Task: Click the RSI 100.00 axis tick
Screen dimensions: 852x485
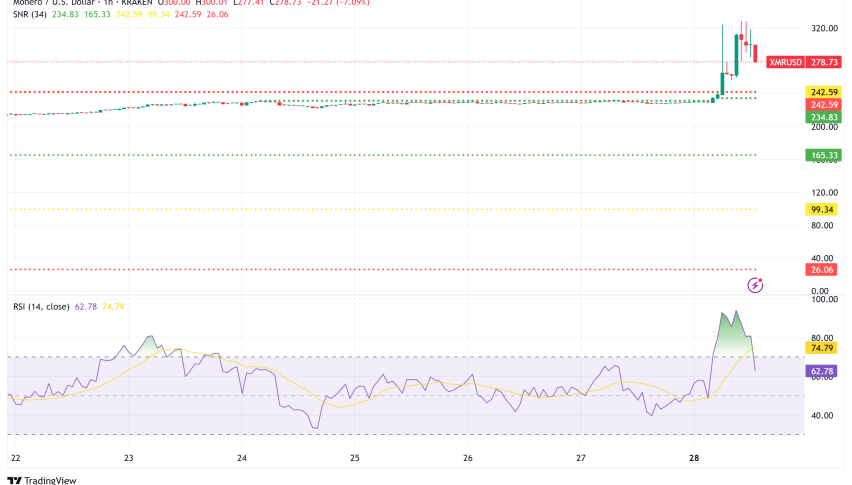Action: [824, 299]
